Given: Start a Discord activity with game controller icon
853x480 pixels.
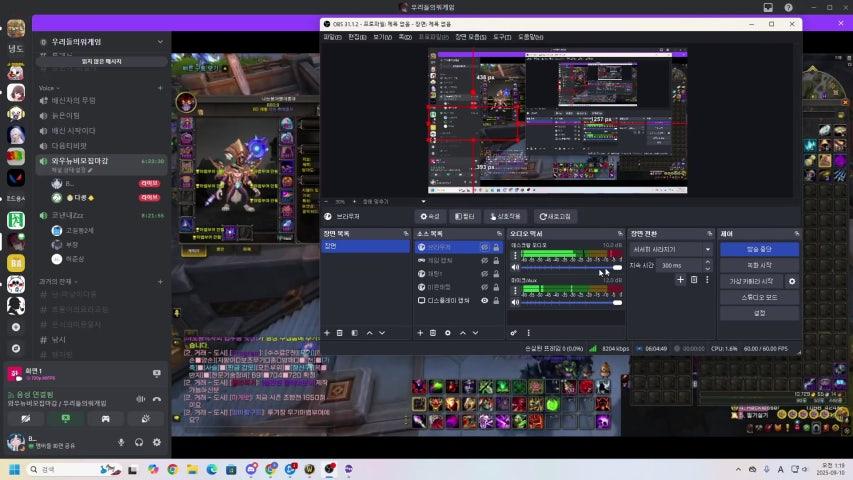Looking at the screenshot, I should [x=106, y=419].
